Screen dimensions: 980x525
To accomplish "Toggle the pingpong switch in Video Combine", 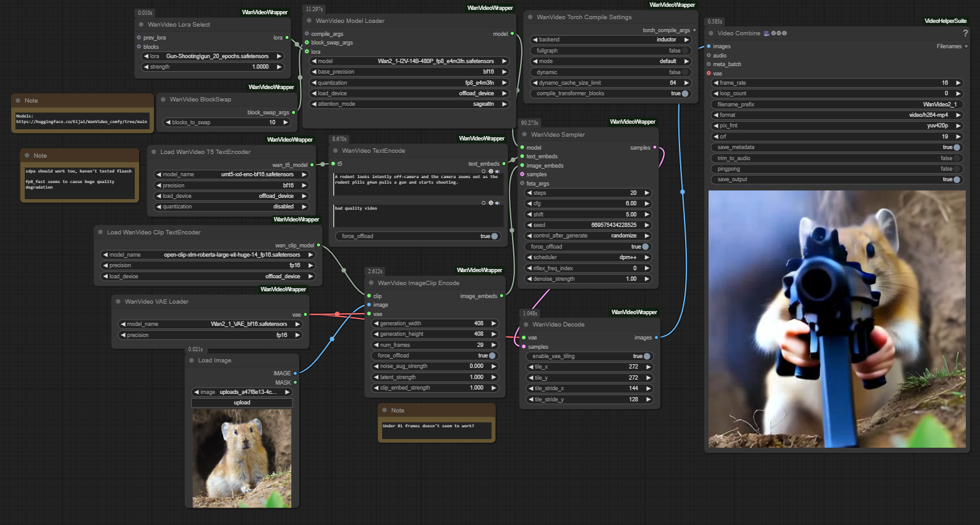I will [956, 169].
